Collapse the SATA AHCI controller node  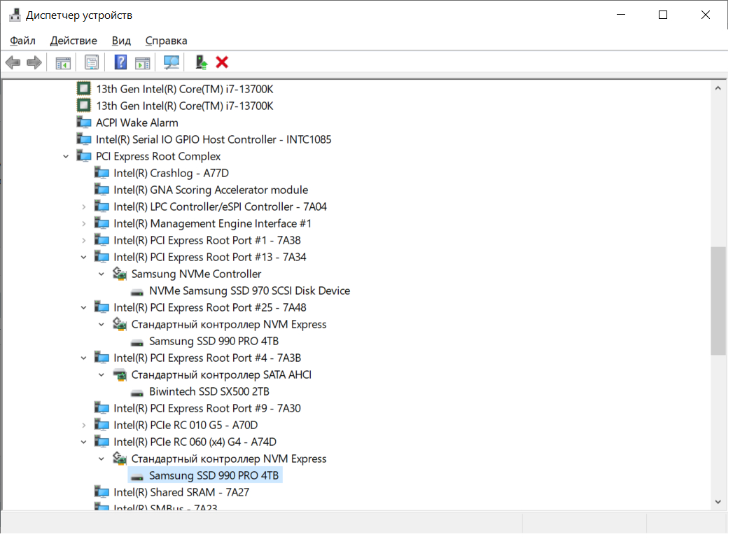tap(102, 374)
